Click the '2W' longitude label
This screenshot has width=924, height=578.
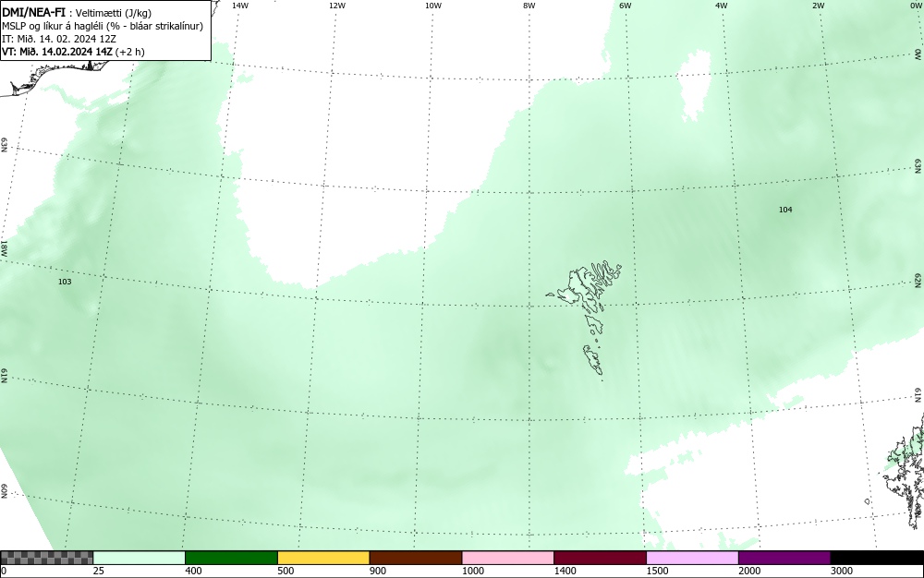tap(818, 6)
